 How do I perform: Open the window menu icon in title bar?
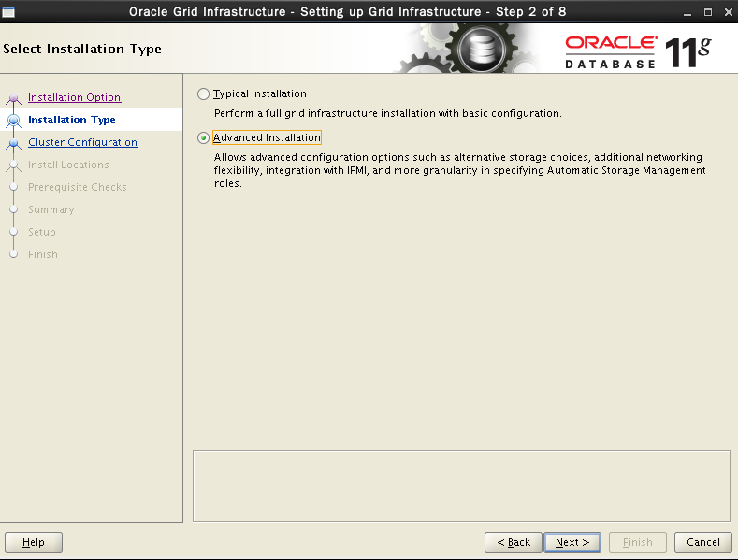coord(9,11)
